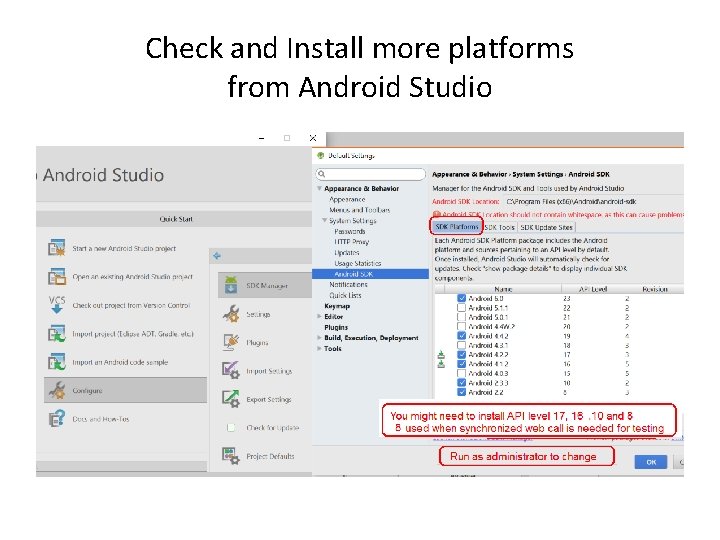Viewport: 720px width, 540px height.
Task: Click the blue back arrow in Configure panel
Action: coord(217,256)
